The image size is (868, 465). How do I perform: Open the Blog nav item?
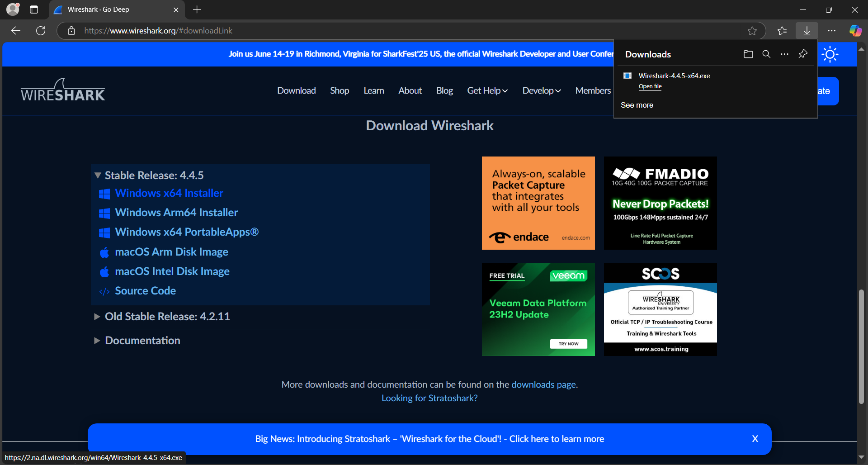pos(444,90)
